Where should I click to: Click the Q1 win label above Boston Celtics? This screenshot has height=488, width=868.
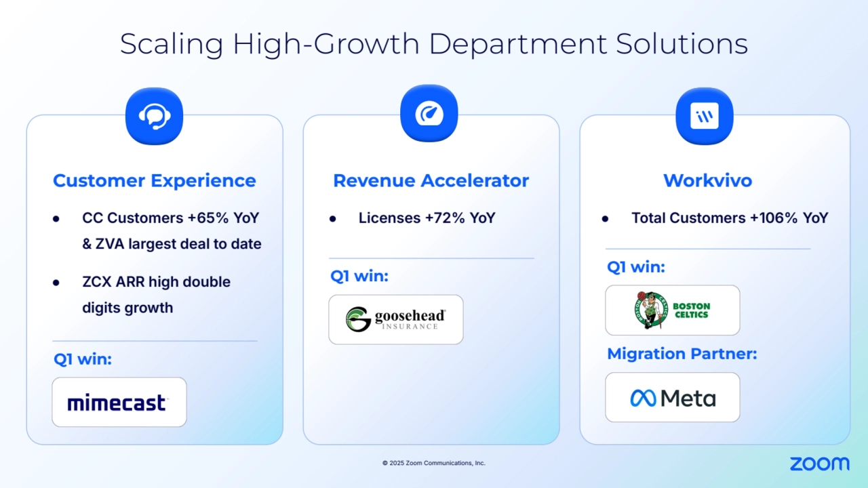tap(636, 267)
